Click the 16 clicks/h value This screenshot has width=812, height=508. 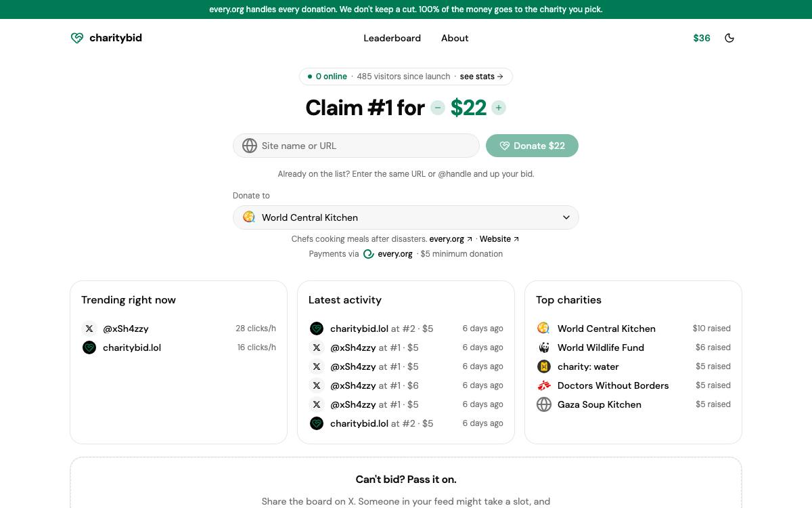(x=256, y=347)
